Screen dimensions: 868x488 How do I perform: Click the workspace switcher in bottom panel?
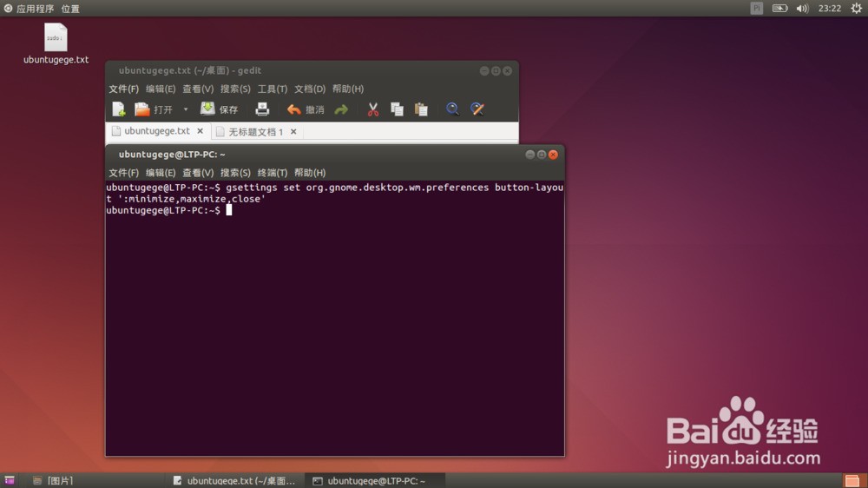852,480
